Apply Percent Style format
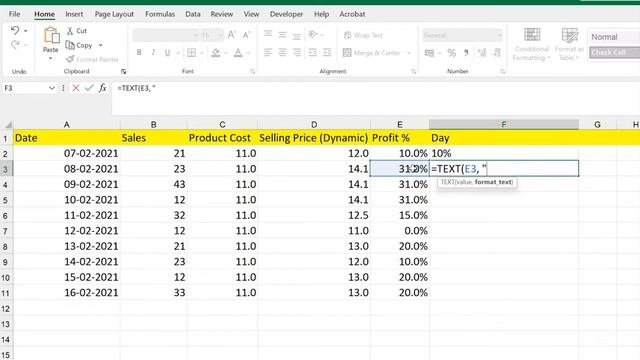 (x=451, y=53)
